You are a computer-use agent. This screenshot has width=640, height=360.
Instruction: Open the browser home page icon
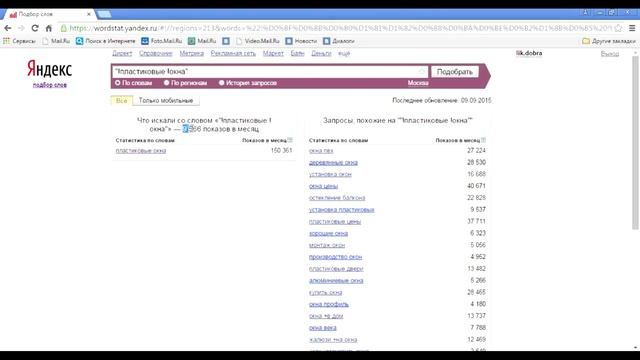click(49, 28)
